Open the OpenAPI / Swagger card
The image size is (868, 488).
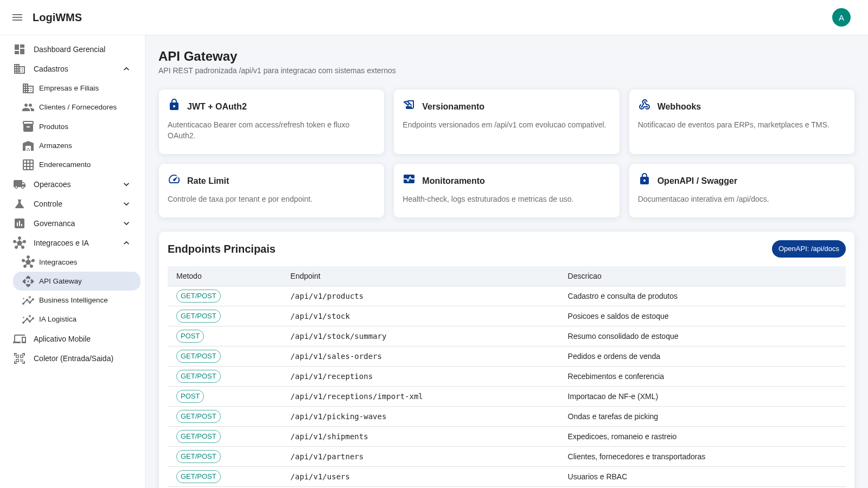coord(742,191)
